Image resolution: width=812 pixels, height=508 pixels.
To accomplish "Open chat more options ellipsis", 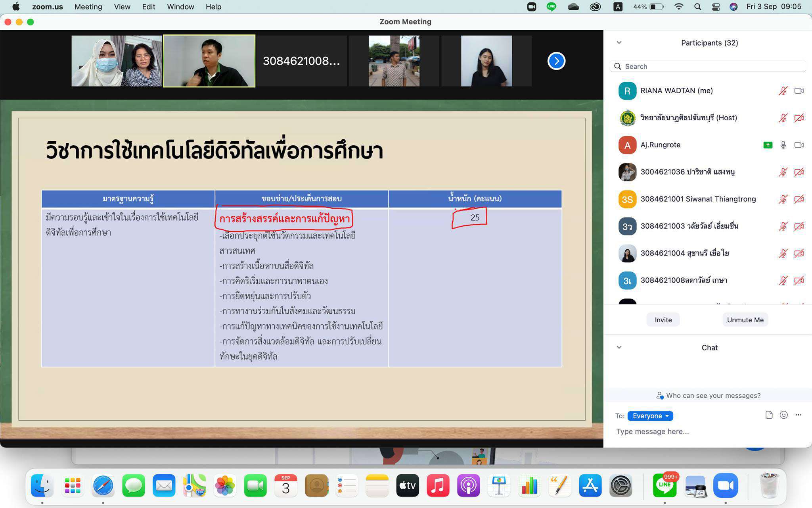I will pos(798,415).
